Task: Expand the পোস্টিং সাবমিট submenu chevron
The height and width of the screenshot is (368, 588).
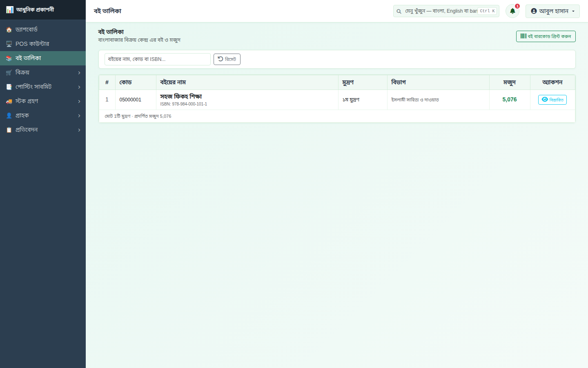Action: (79, 87)
